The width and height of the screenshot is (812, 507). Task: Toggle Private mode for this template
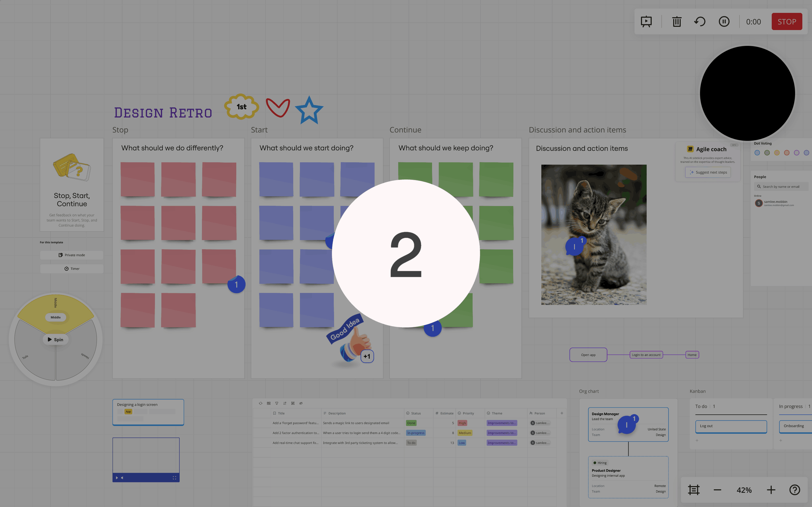tap(72, 255)
